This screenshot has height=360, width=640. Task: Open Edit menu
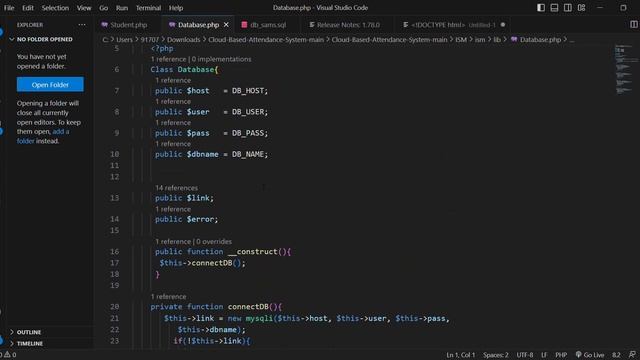pyautogui.click(x=28, y=8)
